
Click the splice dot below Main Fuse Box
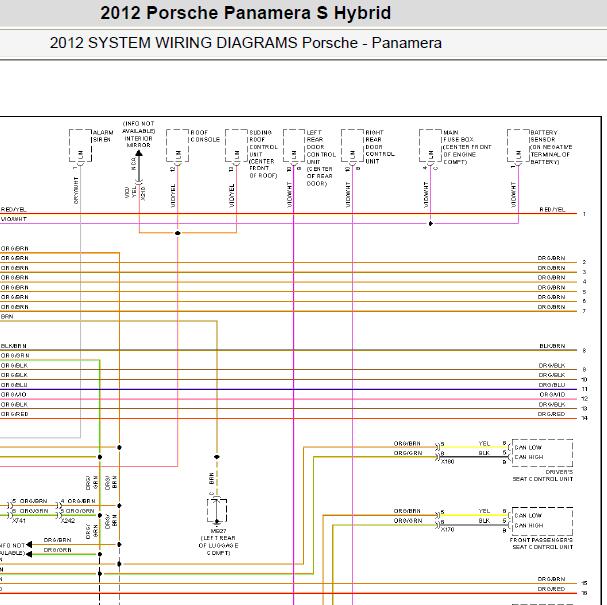click(x=430, y=223)
